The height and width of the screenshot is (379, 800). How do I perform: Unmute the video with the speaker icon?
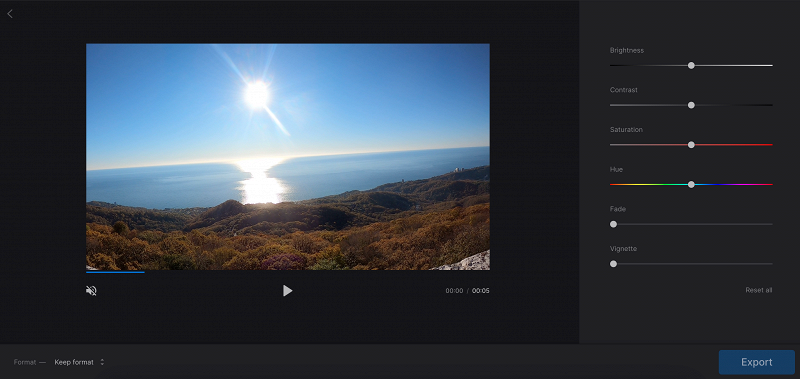(x=91, y=291)
